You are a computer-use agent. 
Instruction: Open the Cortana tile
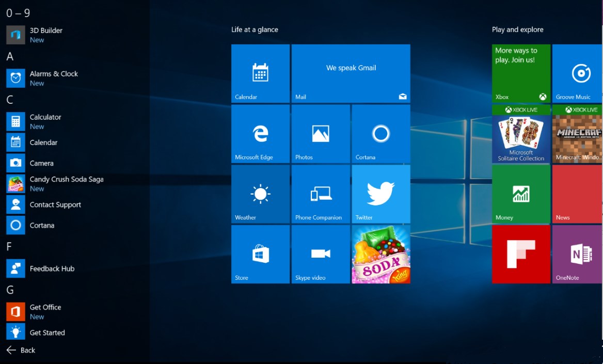380,134
